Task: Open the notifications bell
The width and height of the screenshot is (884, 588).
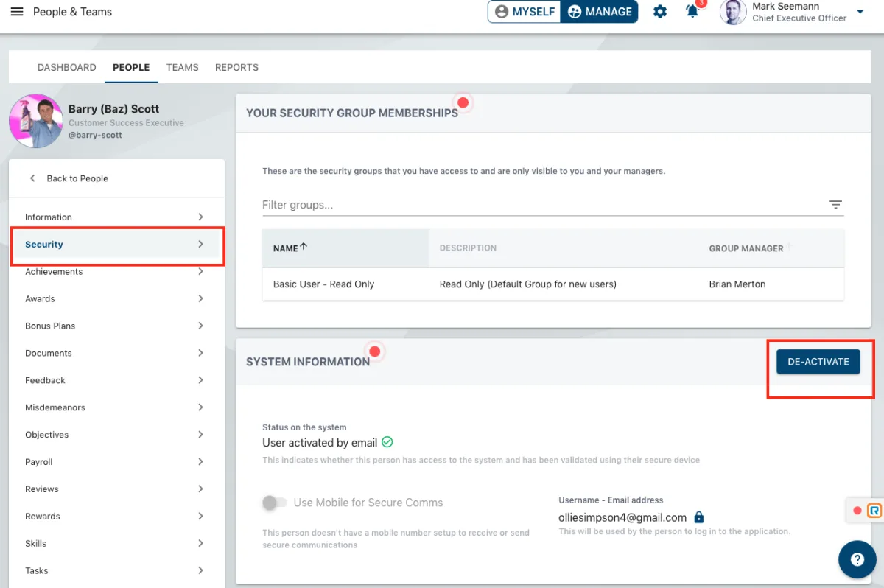Action: point(692,12)
